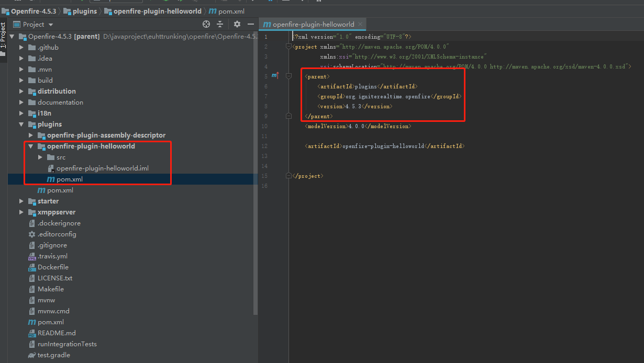The image size is (644, 363).
Task: Click the Project panel vertical scrollbar
Action: click(256, 173)
